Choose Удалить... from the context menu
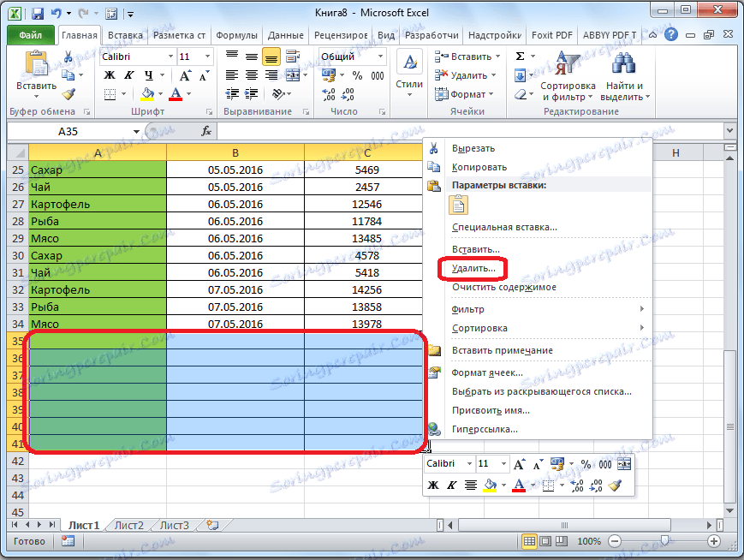Viewport: 744px width, 560px height. 473,268
